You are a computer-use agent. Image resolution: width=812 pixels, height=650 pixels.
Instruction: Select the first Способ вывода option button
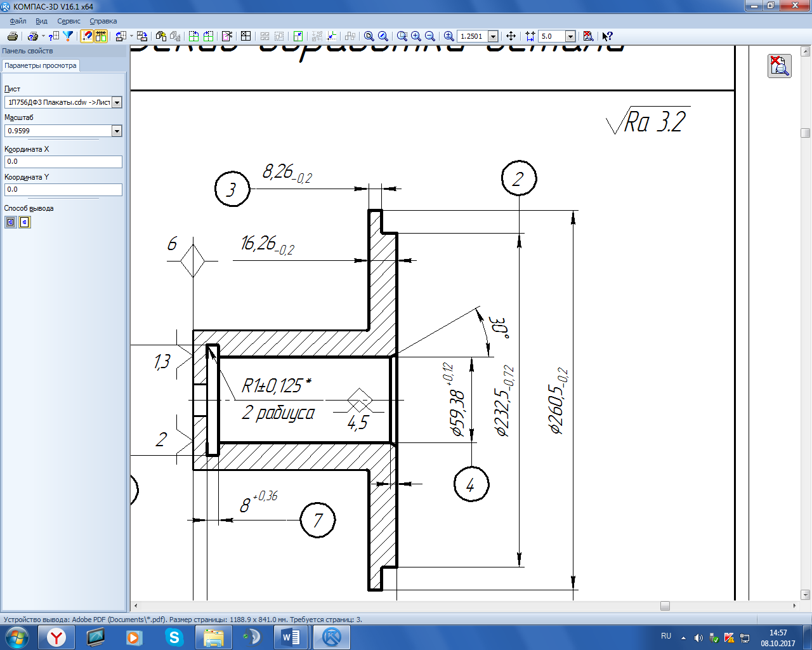coord(11,222)
